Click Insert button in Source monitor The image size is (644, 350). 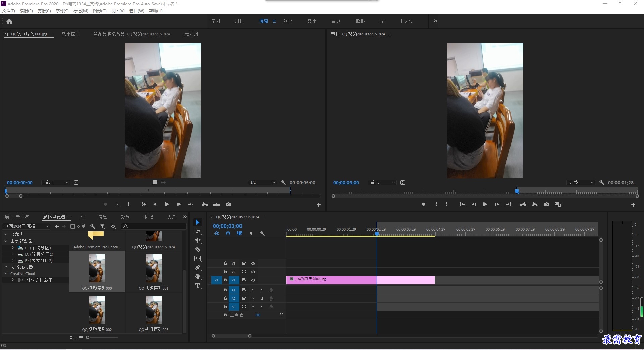(x=205, y=204)
